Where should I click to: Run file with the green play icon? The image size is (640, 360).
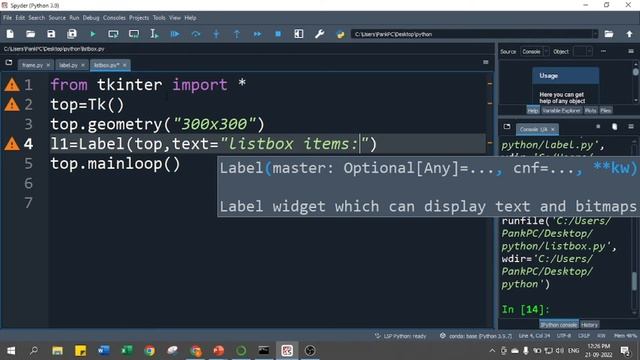click(93, 34)
